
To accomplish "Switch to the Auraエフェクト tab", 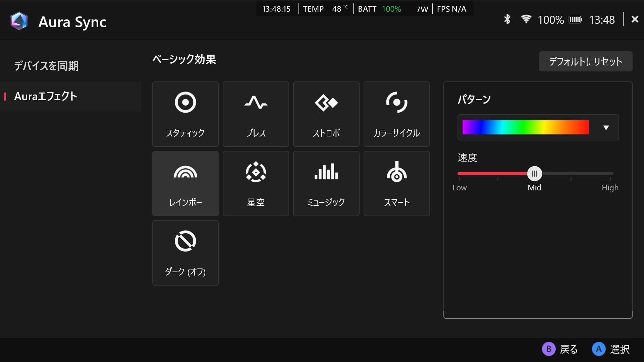I will (46, 97).
